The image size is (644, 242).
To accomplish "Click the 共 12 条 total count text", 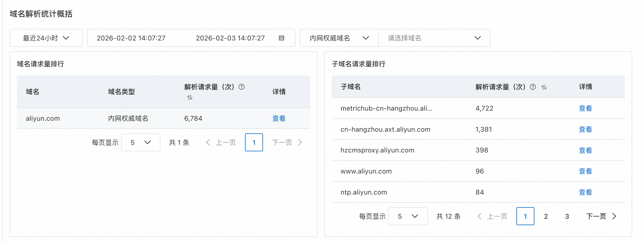I will [448, 216].
